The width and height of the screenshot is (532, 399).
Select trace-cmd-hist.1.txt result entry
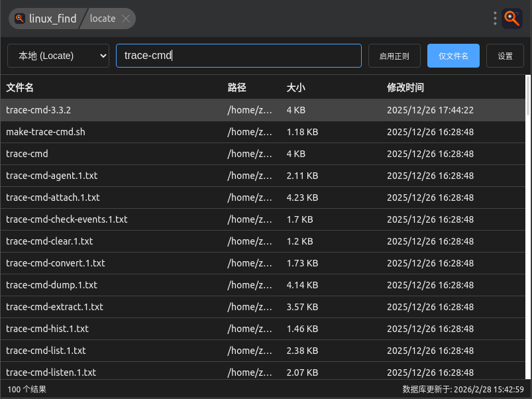pos(47,329)
